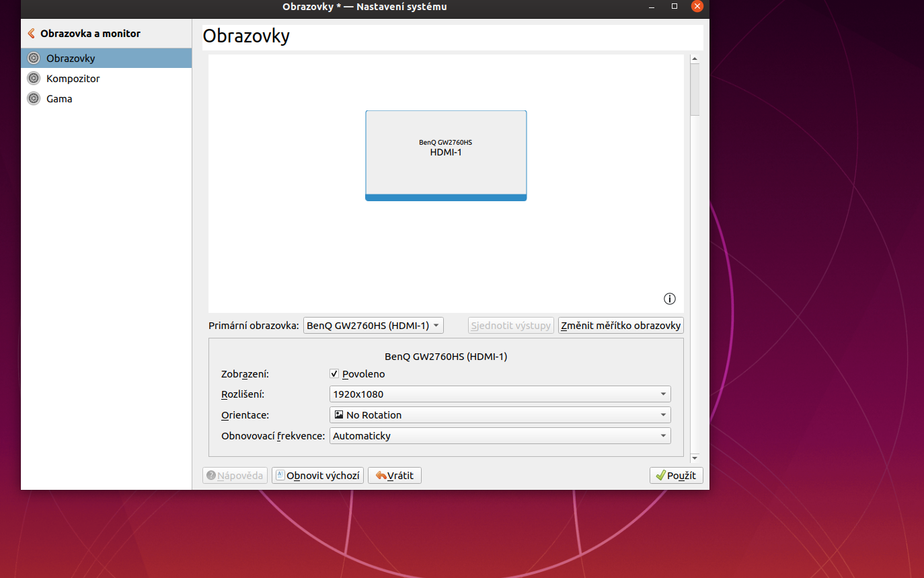Click the "Obrazovka a monitor" header text
Image resolution: width=924 pixels, height=578 pixels.
[x=90, y=33]
